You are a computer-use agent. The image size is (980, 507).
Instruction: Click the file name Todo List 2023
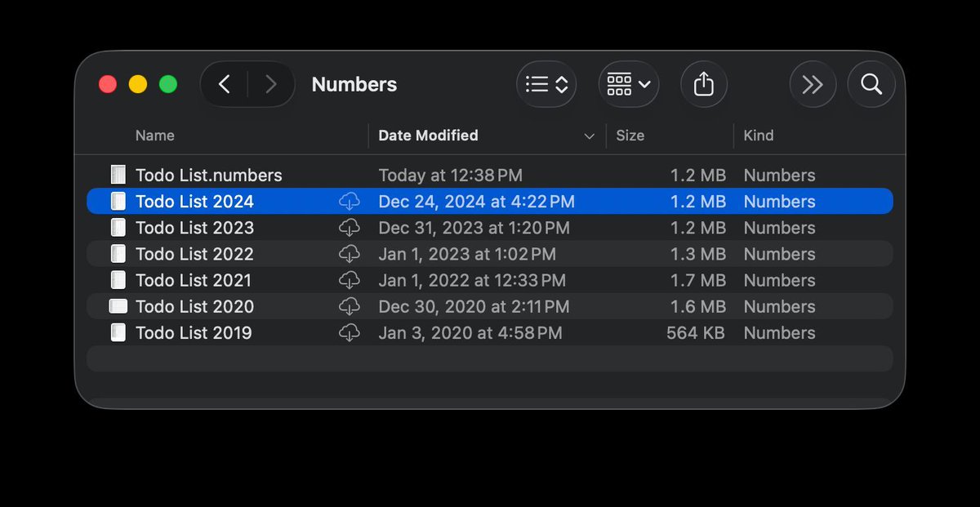(194, 228)
